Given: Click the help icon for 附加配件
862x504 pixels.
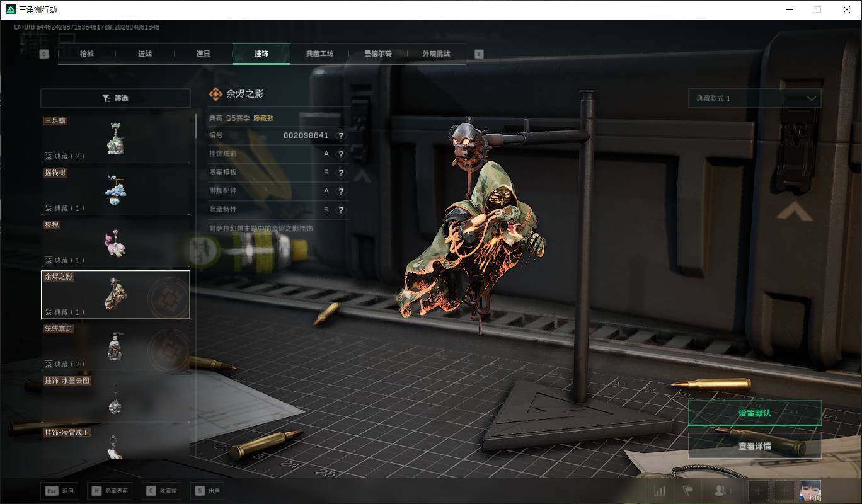Looking at the screenshot, I should pos(341,192).
